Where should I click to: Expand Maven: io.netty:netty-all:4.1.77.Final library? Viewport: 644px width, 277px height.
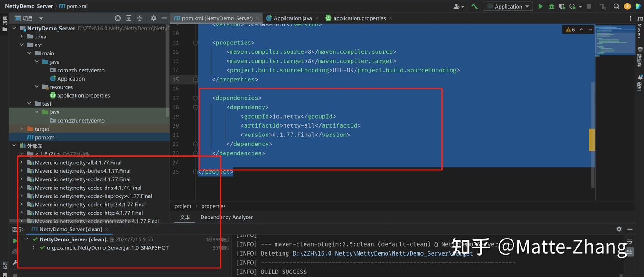click(x=21, y=162)
